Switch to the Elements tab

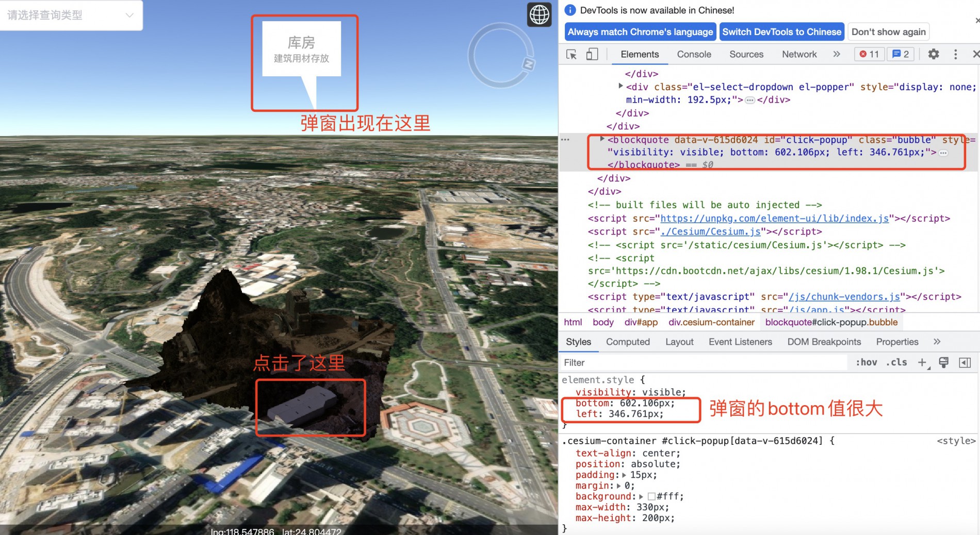(x=640, y=54)
